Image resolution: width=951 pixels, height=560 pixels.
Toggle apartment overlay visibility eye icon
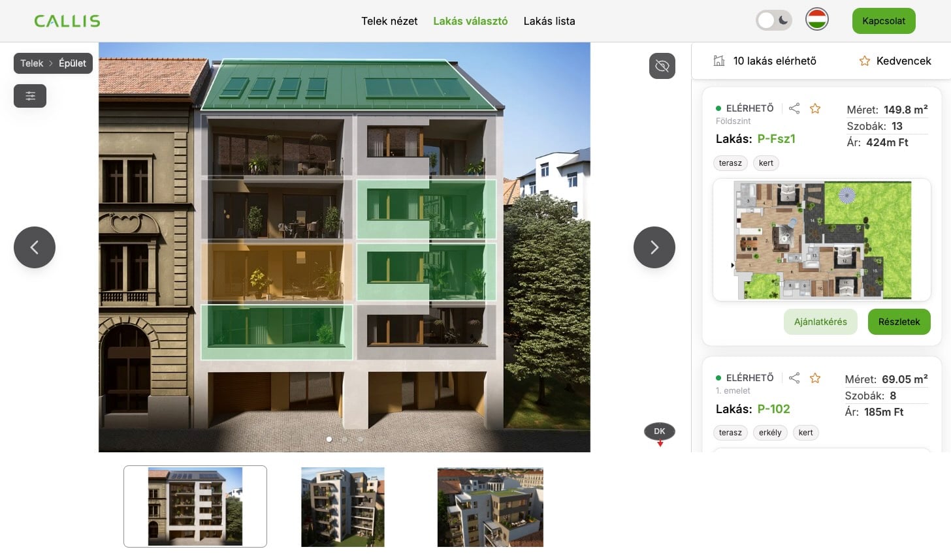pyautogui.click(x=662, y=66)
